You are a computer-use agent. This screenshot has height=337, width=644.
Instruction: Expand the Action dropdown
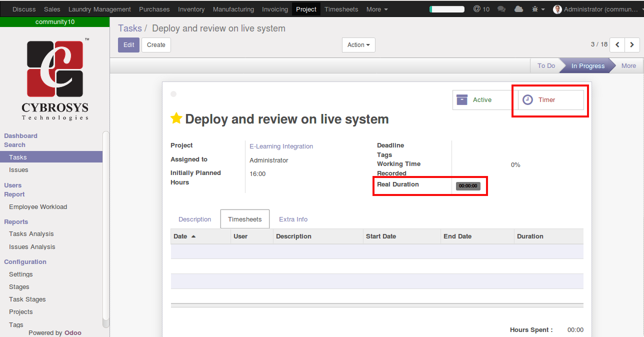pos(358,45)
